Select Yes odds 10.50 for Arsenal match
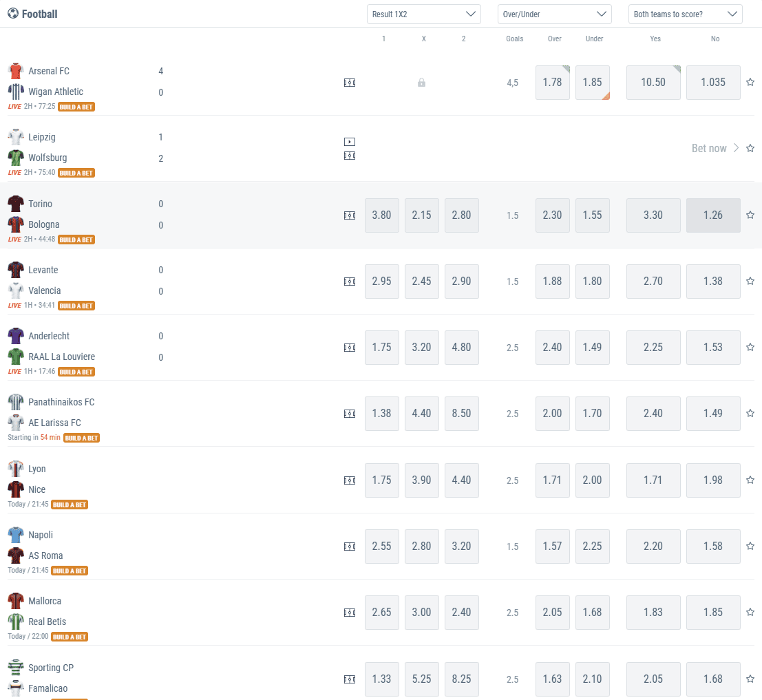Image resolution: width=762 pixels, height=700 pixels. (x=654, y=83)
